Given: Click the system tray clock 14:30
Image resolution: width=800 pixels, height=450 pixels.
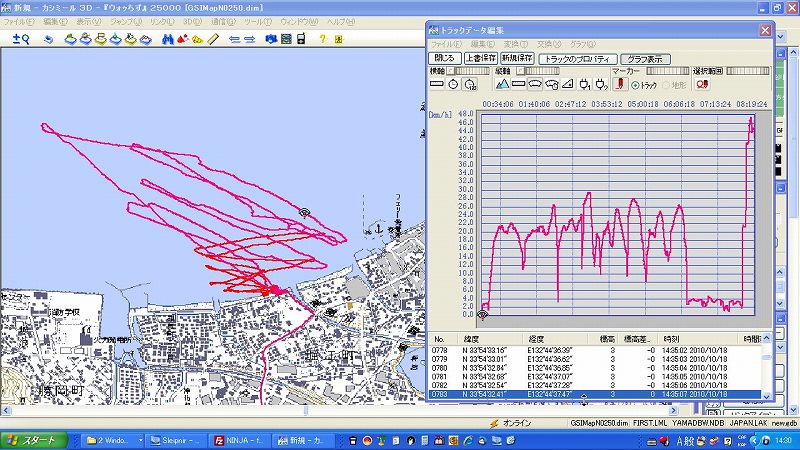Looking at the screenshot, I should coord(783,440).
